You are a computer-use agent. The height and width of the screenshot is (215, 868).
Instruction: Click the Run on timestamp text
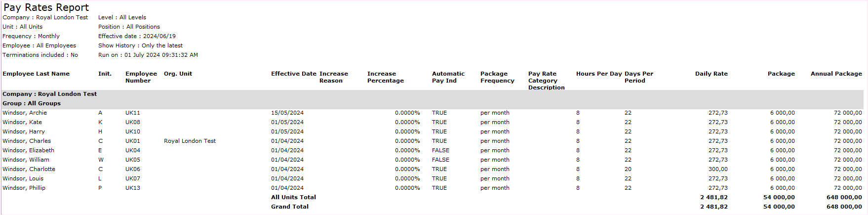(x=148, y=55)
